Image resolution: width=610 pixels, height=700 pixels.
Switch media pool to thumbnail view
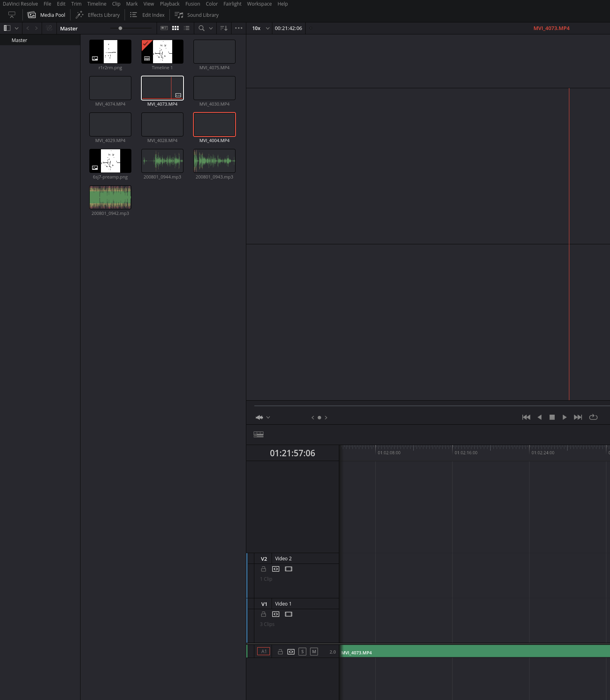pos(175,28)
